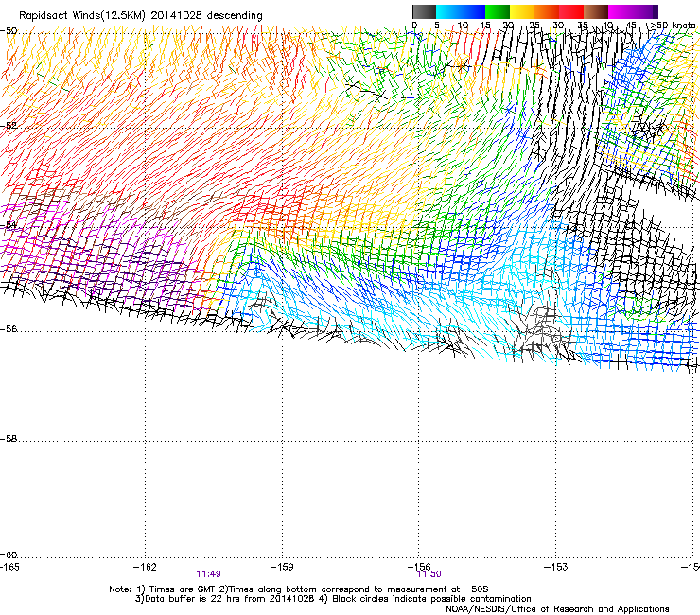Click the 'Rapidscat Winds(12.5KM) 20141028 descending' title

(x=141, y=16)
